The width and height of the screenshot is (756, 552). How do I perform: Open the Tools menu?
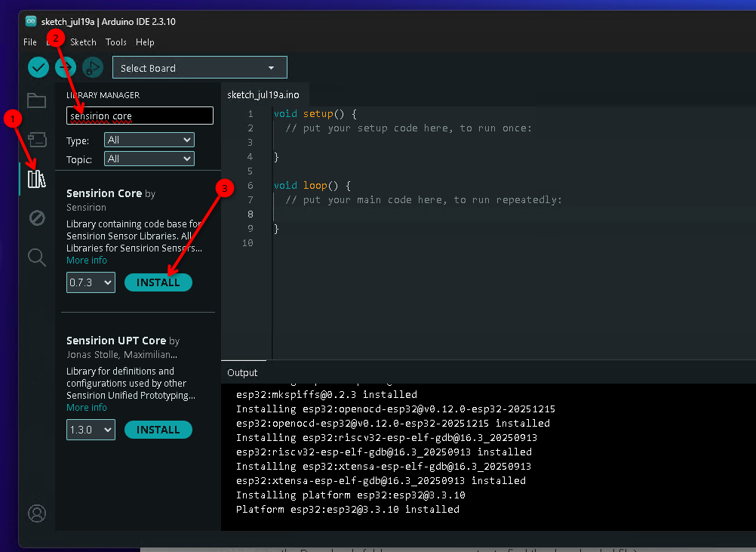[x=115, y=42]
